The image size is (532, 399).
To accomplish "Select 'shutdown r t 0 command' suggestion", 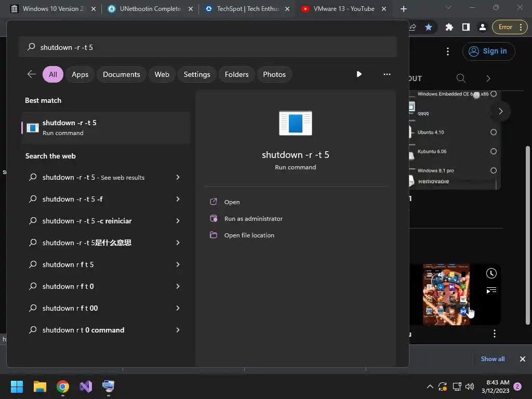I will [105, 330].
